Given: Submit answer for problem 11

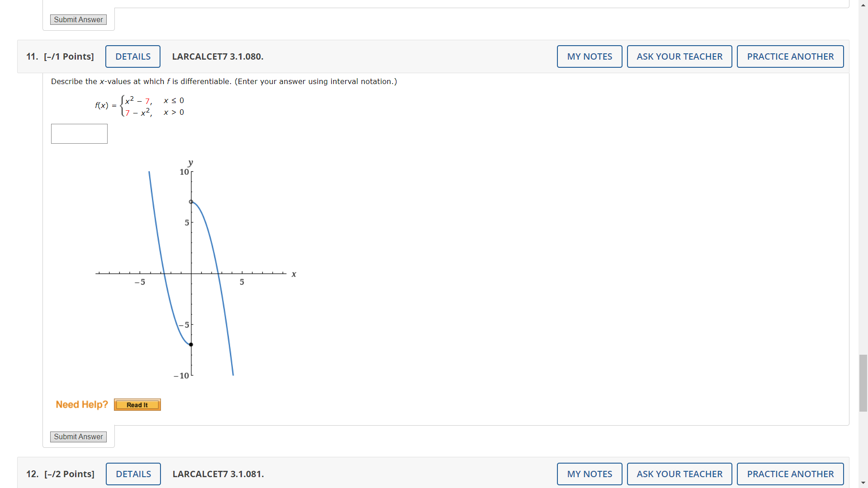Looking at the screenshot, I should pyautogui.click(x=78, y=436).
